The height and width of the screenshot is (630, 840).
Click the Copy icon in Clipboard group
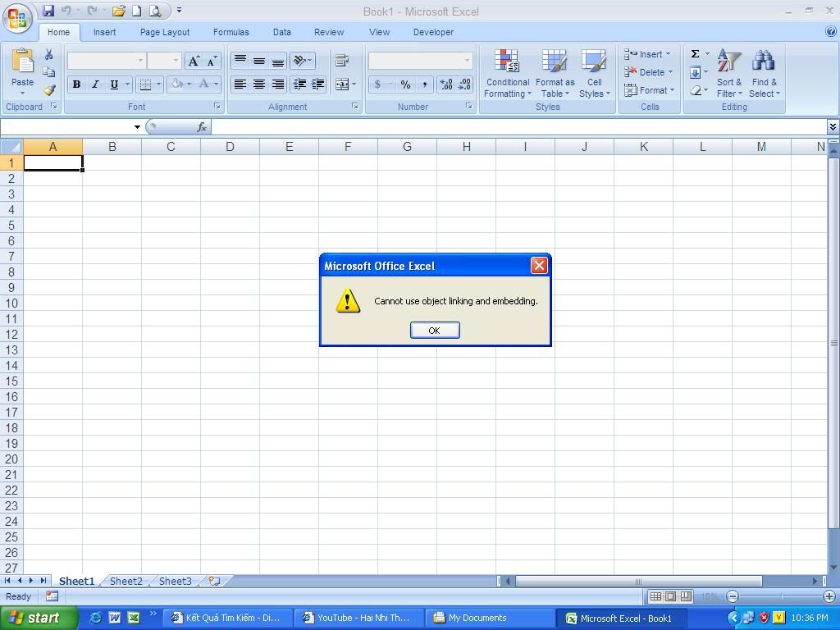click(48, 72)
